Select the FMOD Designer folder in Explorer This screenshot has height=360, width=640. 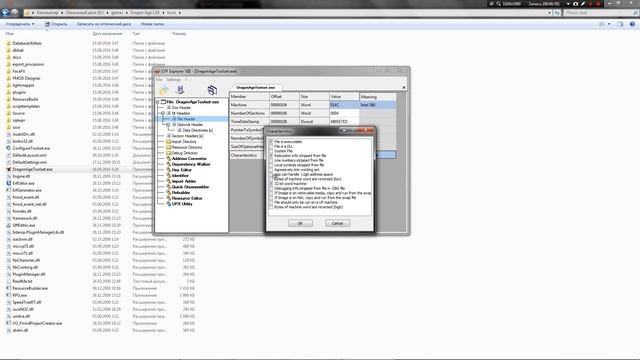[x=26, y=78]
